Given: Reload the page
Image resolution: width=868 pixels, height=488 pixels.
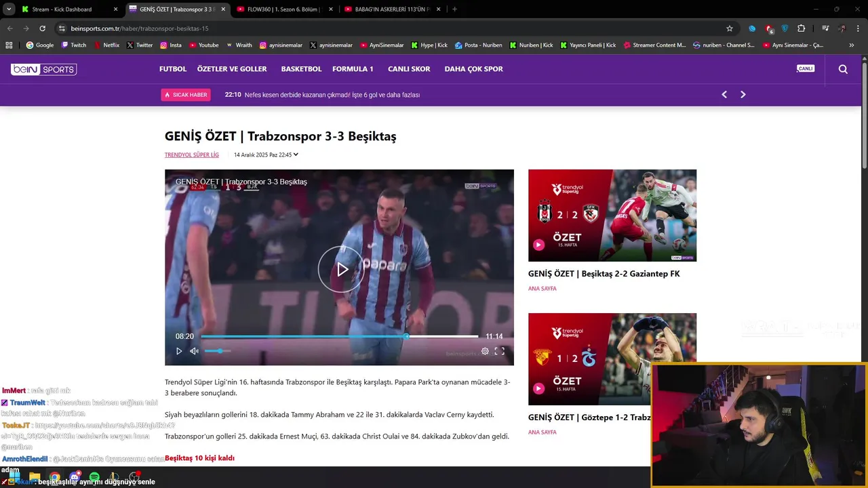Looking at the screenshot, I should coord(42,28).
